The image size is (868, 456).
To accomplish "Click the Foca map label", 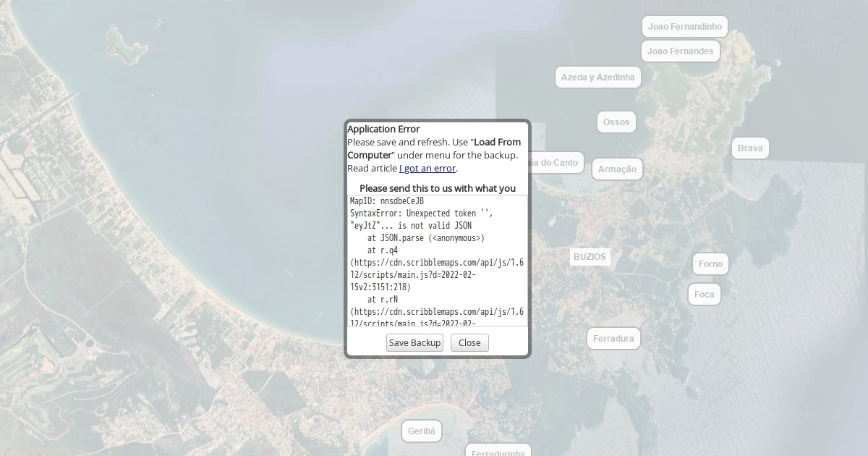I will coord(704,295).
